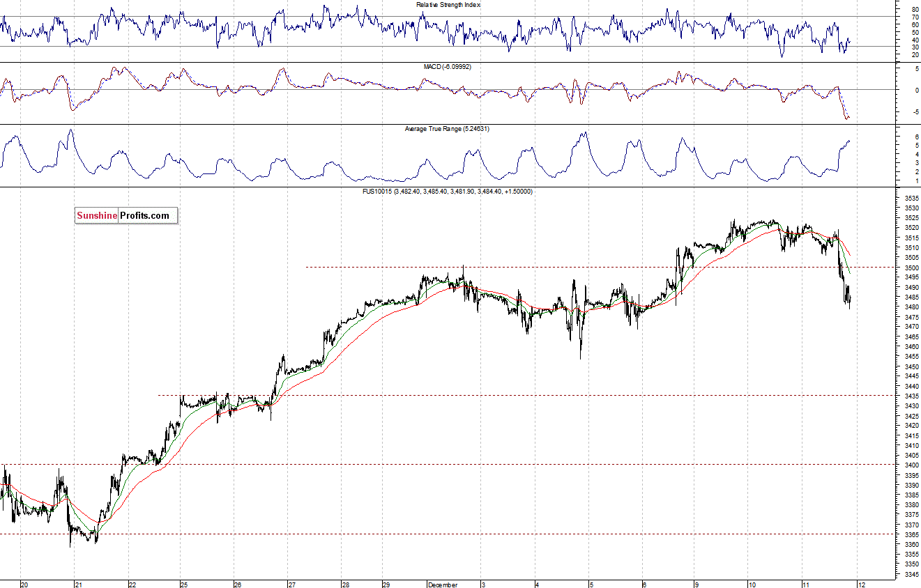Click the -5 label on the MACD axis

click(915, 112)
